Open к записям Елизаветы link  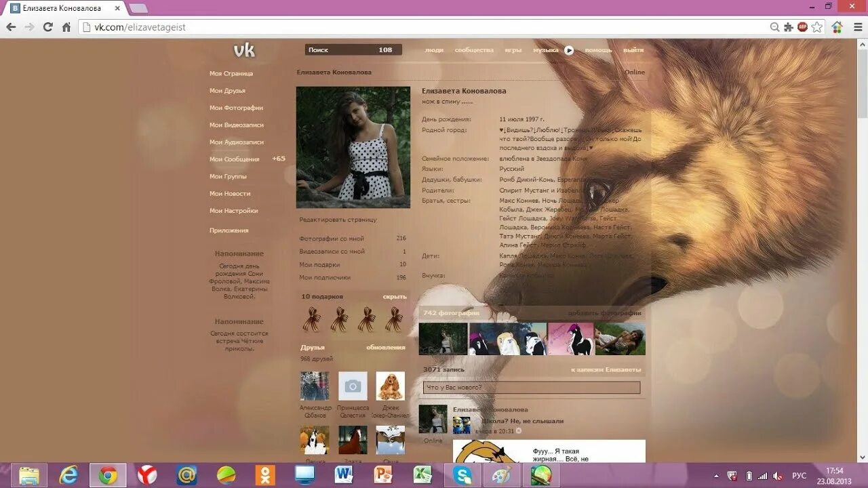(606, 370)
